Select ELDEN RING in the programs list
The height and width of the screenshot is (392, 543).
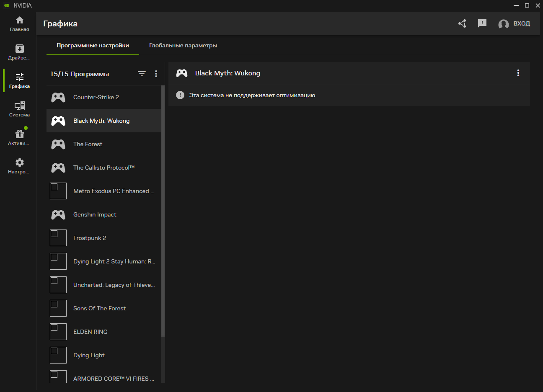(x=90, y=332)
